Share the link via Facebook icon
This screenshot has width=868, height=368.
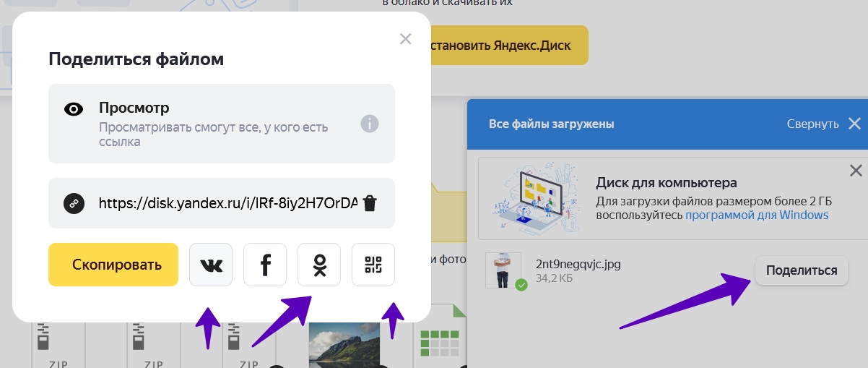265,265
